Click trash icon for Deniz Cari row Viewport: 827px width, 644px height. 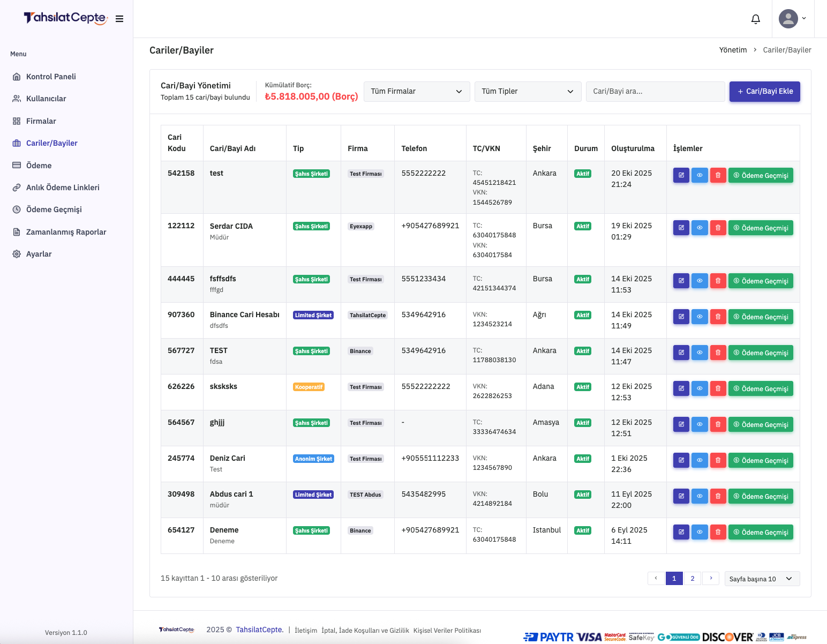click(x=718, y=460)
